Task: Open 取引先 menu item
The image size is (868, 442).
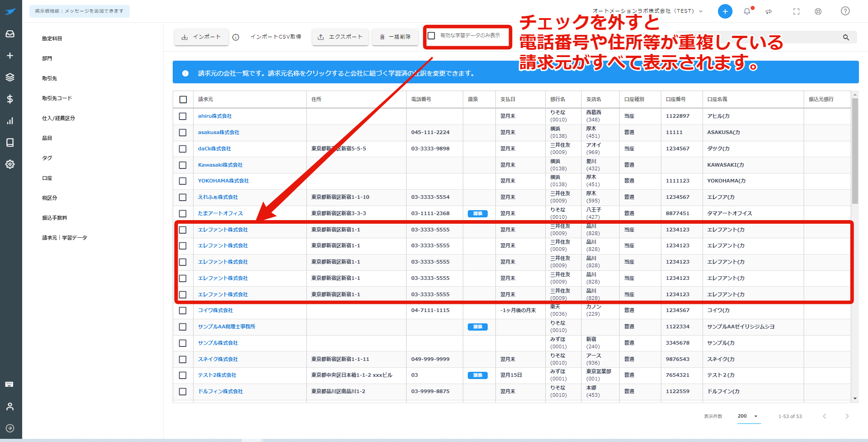Action: point(49,78)
